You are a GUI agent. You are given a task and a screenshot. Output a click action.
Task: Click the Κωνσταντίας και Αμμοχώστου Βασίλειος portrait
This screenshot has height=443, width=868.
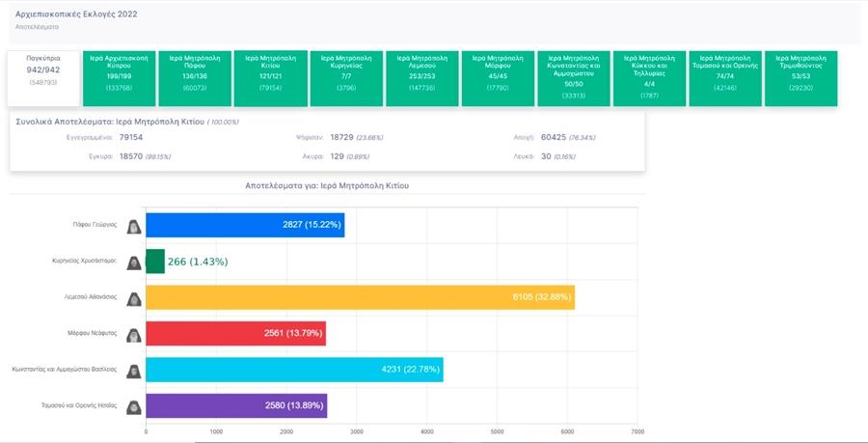(x=133, y=370)
